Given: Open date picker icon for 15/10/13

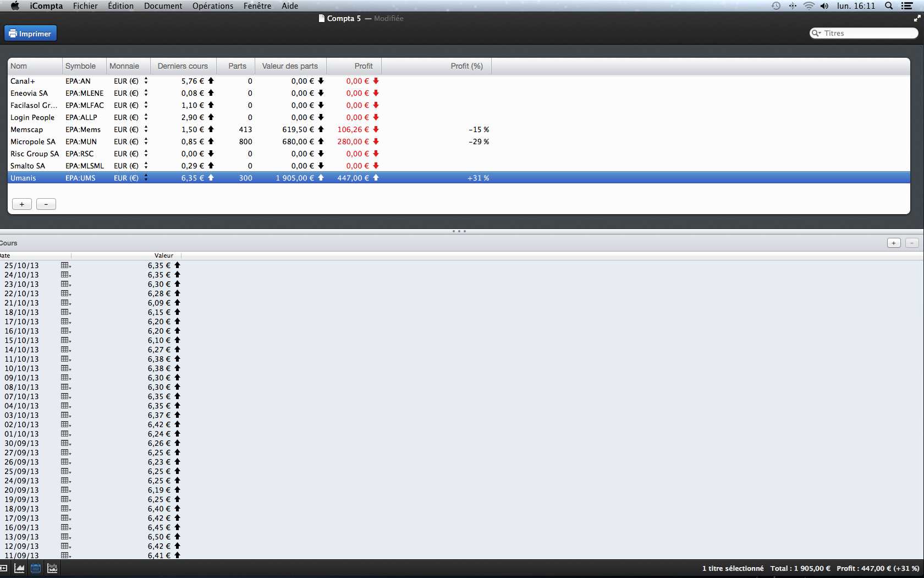Looking at the screenshot, I should tap(66, 340).
